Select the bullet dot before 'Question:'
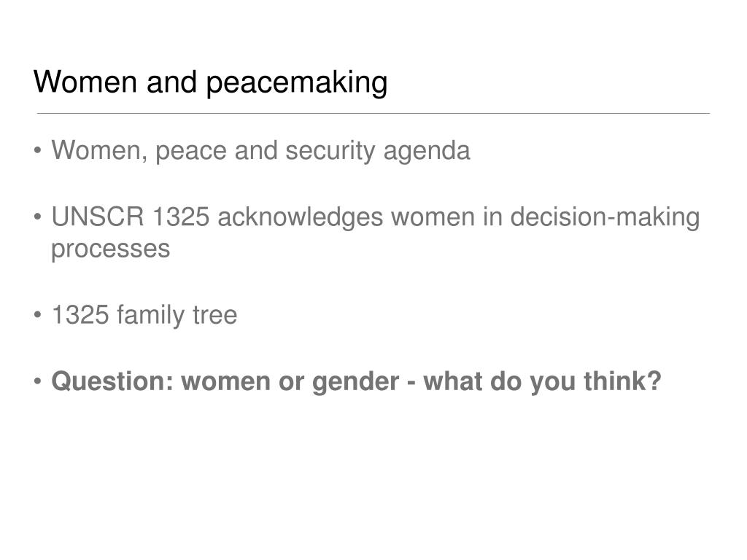The width and height of the screenshot is (747, 560). pos(38,381)
